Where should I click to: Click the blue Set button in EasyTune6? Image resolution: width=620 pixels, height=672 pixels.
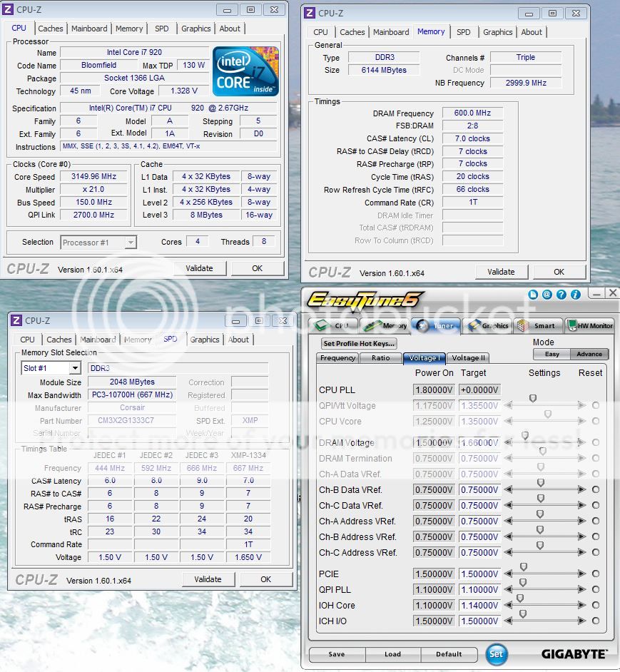coord(497,654)
